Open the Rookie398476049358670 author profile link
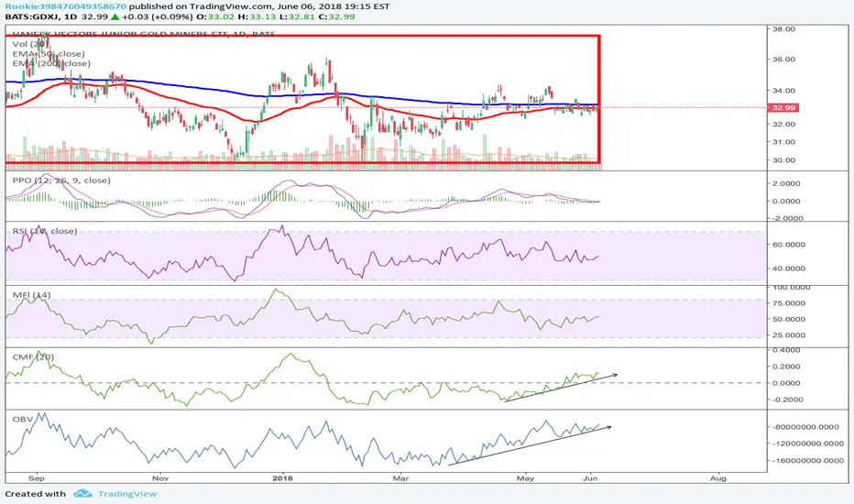The height and width of the screenshot is (504, 854). pyautogui.click(x=66, y=6)
